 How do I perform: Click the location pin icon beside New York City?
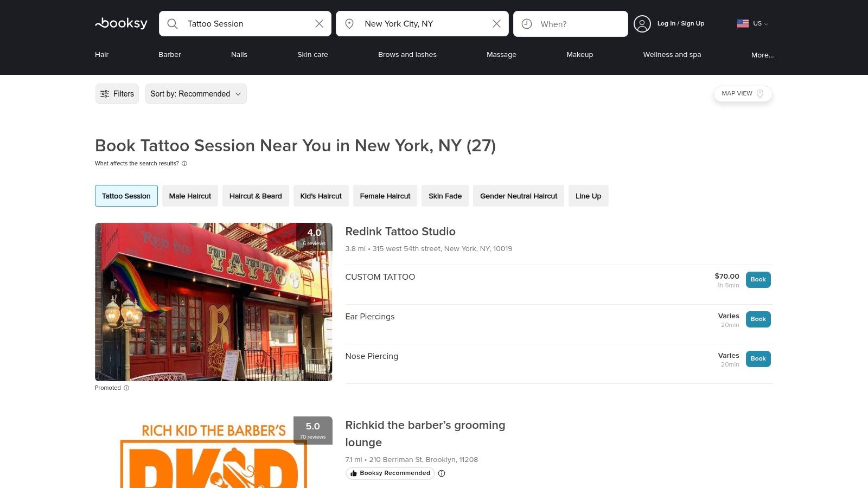coord(350,23)
